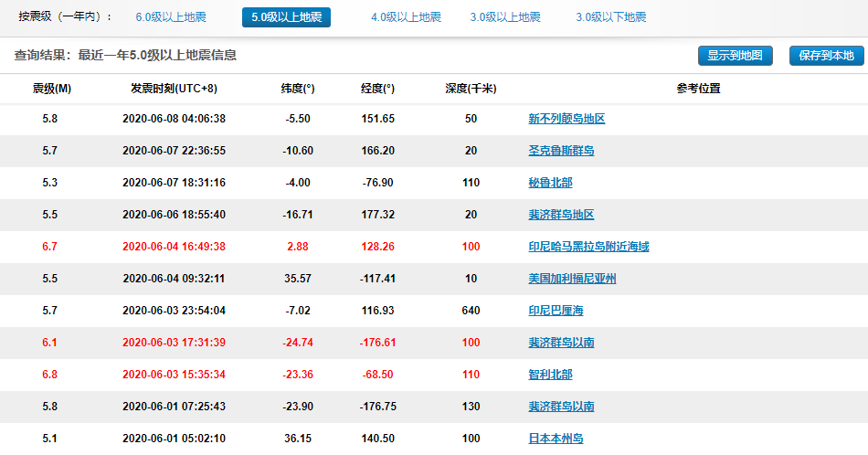Click the latitude value -5.50
The width and height of the screenshot is (868, 455).
[x=298, y=119]
